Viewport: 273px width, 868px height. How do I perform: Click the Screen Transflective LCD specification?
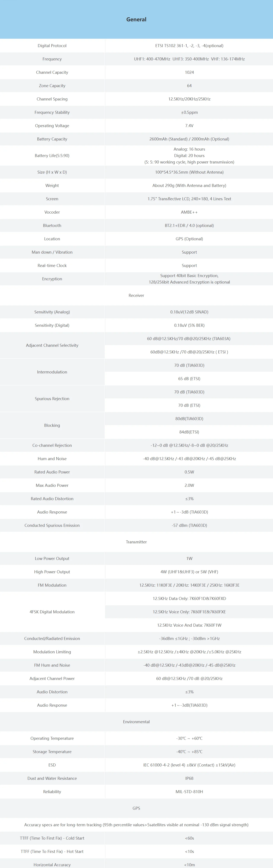click(189, 199)
